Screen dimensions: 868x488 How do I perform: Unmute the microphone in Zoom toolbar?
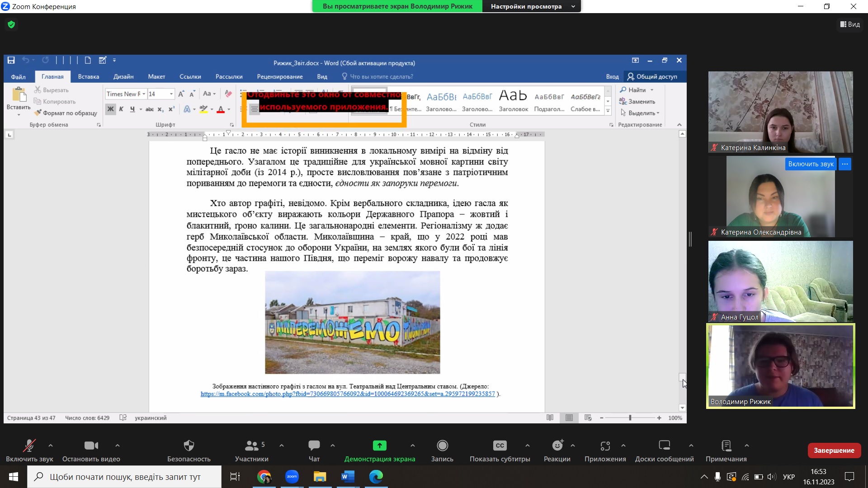coord(29,446)
